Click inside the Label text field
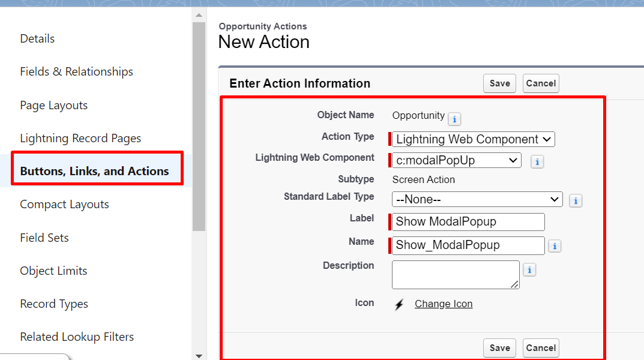Viewport: 644px width, 360px height. point(467,221)
